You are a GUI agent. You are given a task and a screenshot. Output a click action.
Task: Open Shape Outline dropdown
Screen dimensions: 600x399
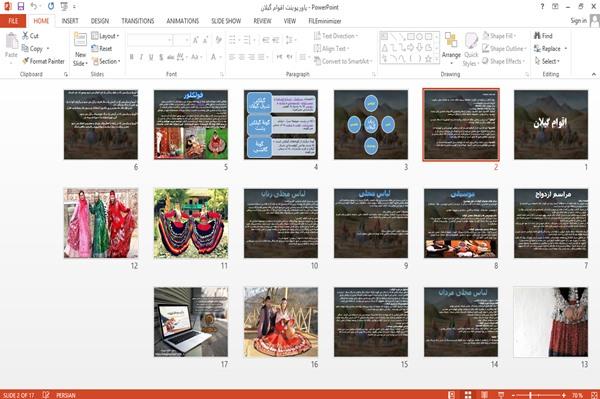coord(504,49)
